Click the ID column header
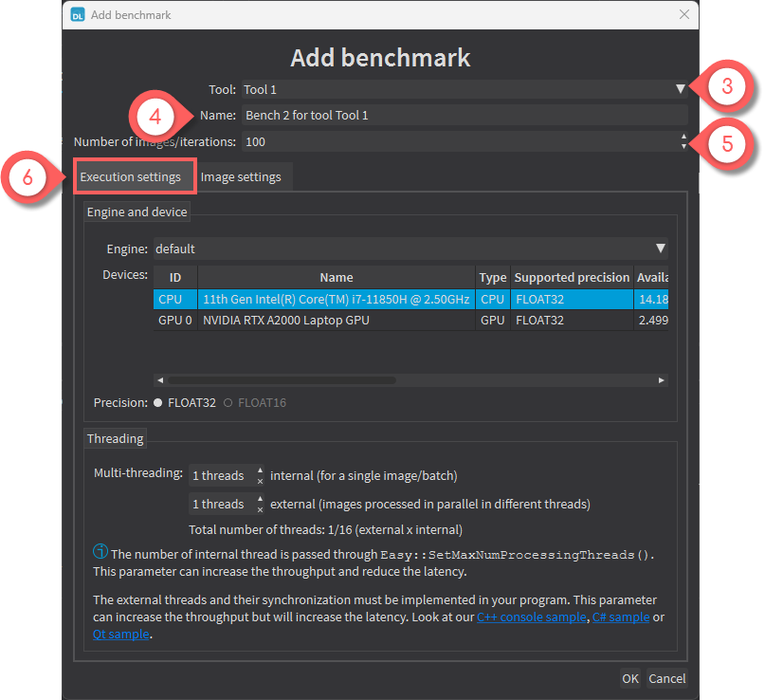This screenshot has width=765, height=700. pos(175,277)
